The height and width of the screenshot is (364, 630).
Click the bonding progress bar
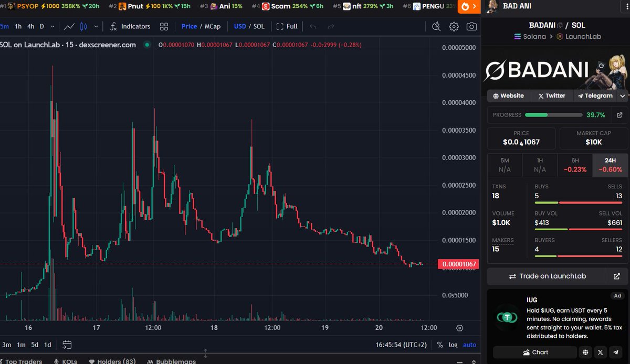tap(553, 115)
